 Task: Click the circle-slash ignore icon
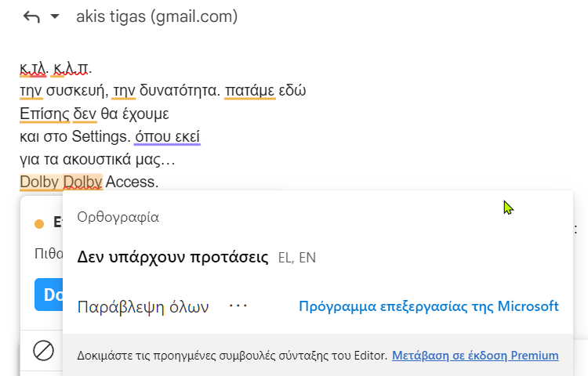pyautogui.click(x=43, y=351)
